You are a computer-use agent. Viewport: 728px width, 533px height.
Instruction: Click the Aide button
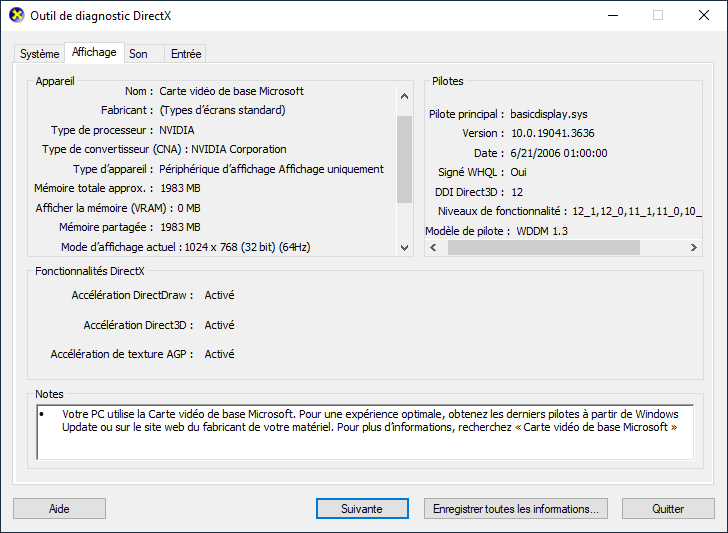coord(59,508)
